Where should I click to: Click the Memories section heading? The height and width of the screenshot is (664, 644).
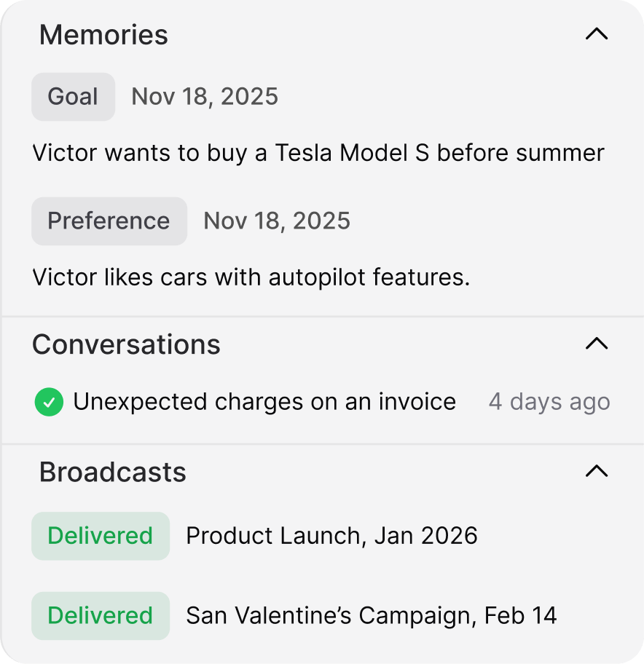coord(103,35)
